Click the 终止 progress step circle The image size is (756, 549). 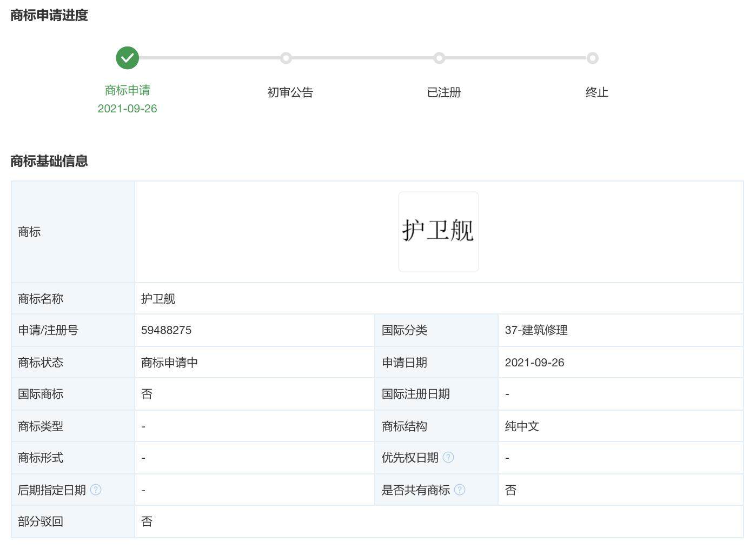(x=593, y=58)
